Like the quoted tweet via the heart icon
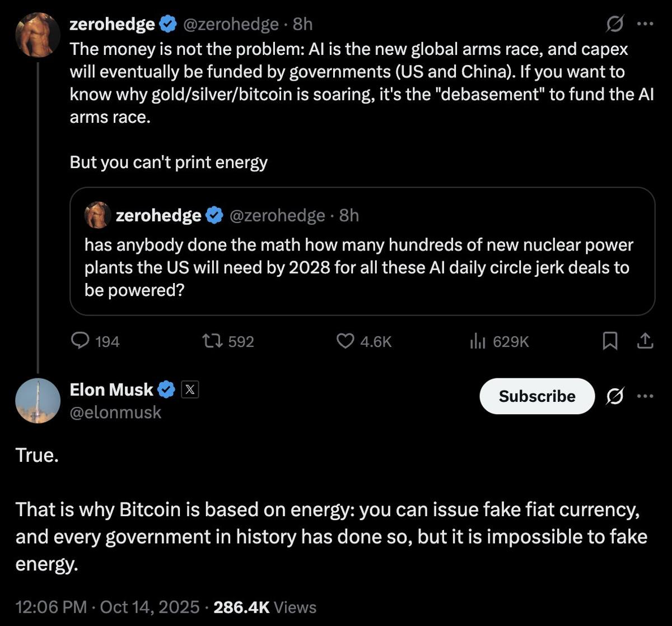Image resolution: width=672 pixels, height=626 pixels. [x=346, y=341]
